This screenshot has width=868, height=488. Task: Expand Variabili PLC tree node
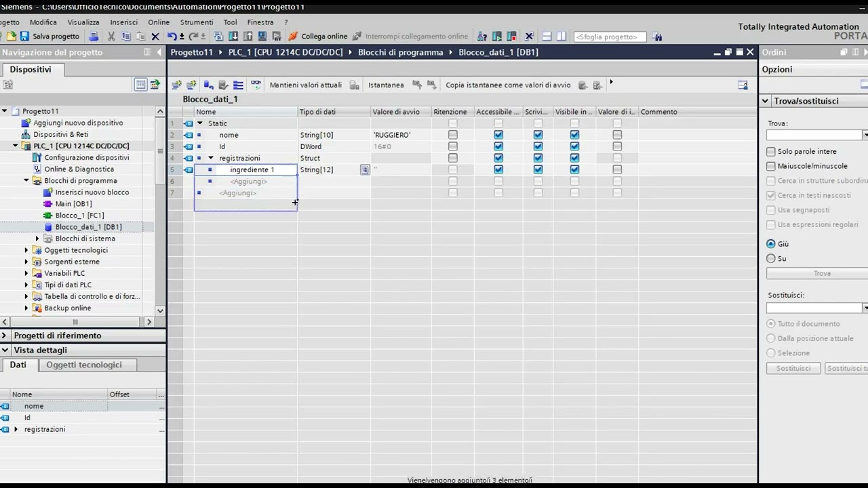pos(26,273)
